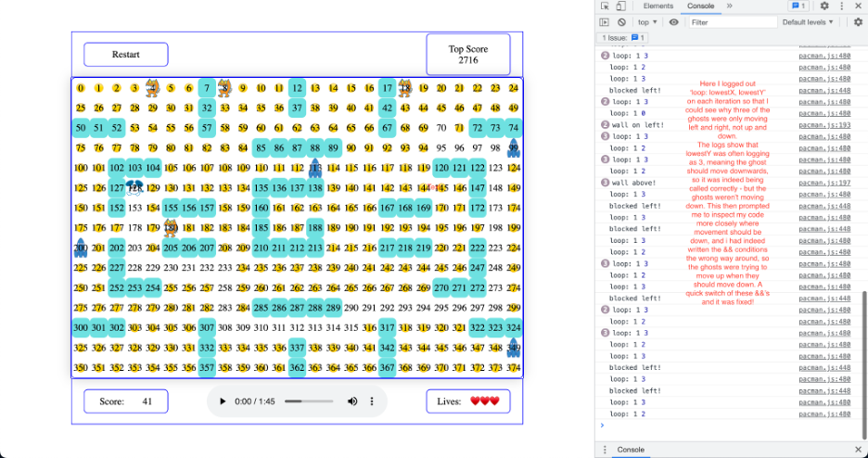
Task: Toggle the live expression eye icon
Action: 673,22
